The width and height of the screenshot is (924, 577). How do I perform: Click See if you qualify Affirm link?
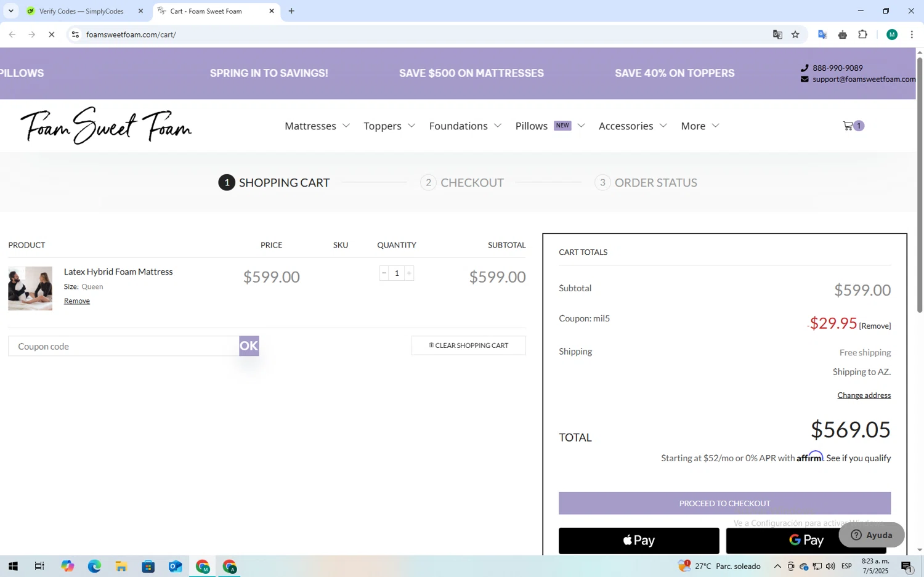(x=858, y=458)
